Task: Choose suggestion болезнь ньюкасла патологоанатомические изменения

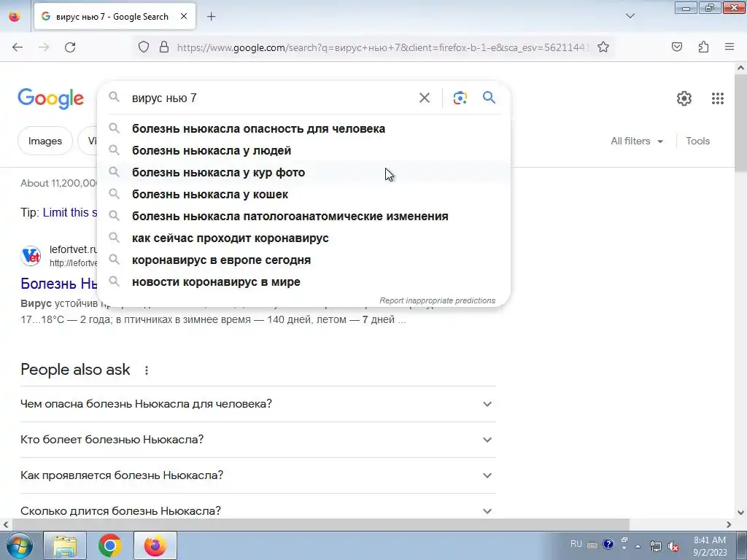Action: [304, 216]
